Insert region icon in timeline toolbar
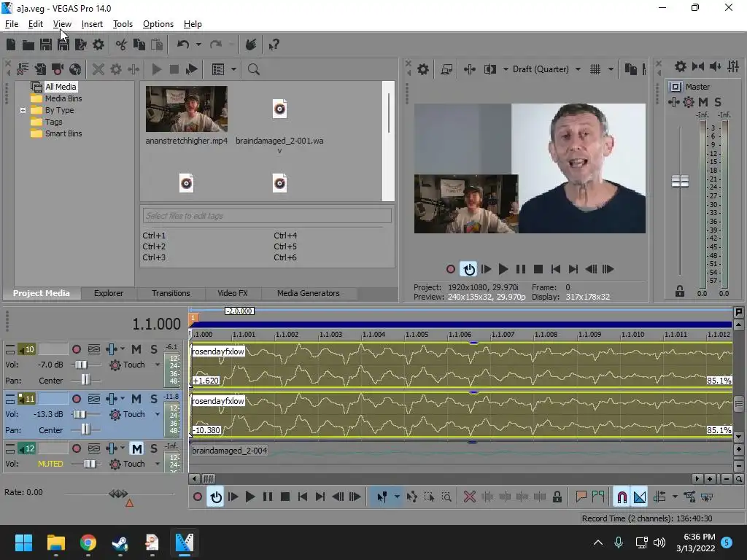The image size is (747, 560). (598, 497)
